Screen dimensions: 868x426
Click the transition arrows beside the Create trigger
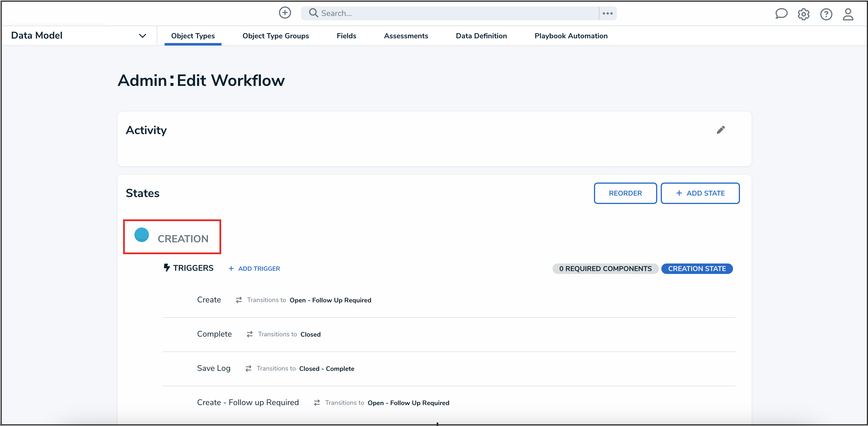tap(239, 300)
